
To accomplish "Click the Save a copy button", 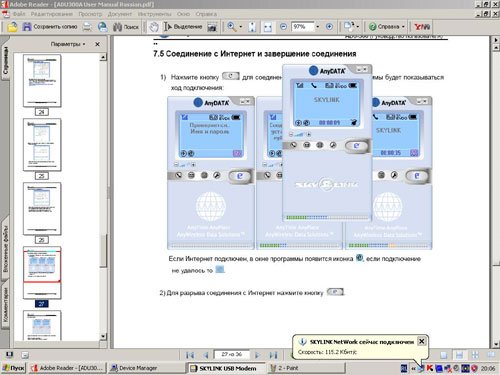I will pyautogui.click(x=50, y=27).
